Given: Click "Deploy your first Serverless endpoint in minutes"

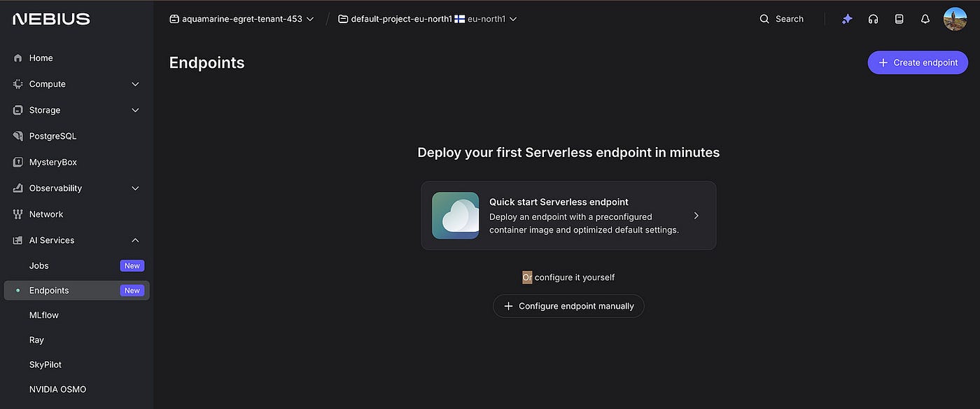Looking at the screenshot, I should click(x=568, y=152).
